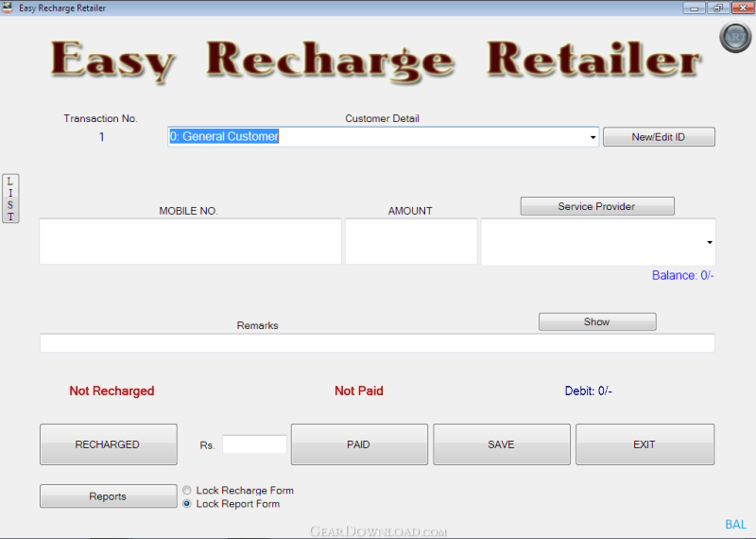The height and width of the screenshot is (539, 756).
Task: Expand the service provider dropdown arrow
Action: [x=710, y=242]
